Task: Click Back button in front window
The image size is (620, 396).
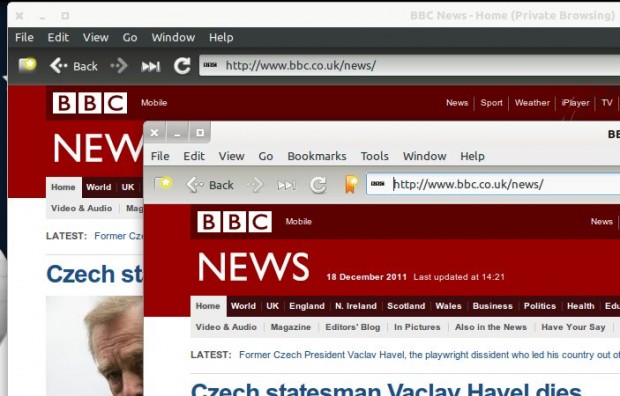Action: pyautogui.click(x=210, y=185)
